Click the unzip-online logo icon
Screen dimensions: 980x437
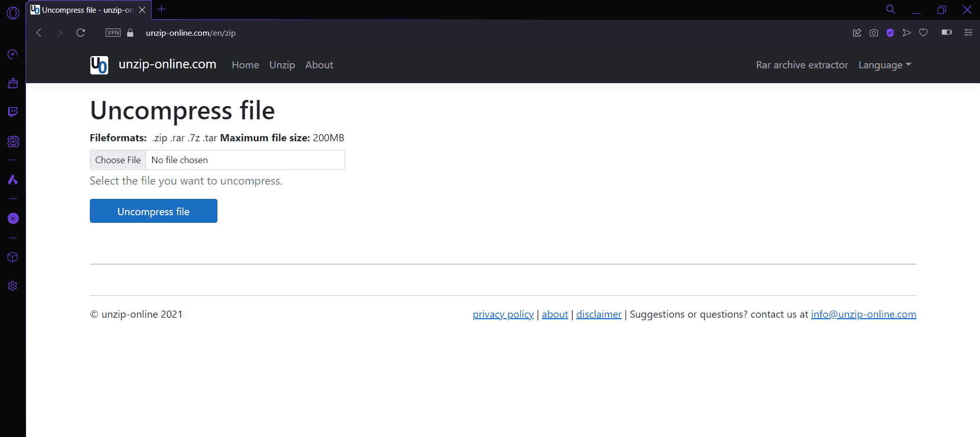click(99, 65)
